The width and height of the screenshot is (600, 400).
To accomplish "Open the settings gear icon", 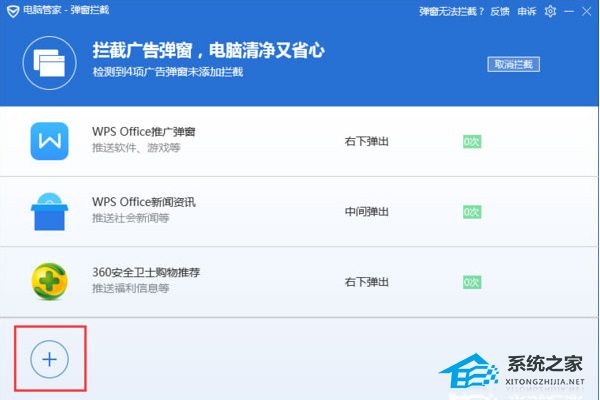I will [550, 11].
